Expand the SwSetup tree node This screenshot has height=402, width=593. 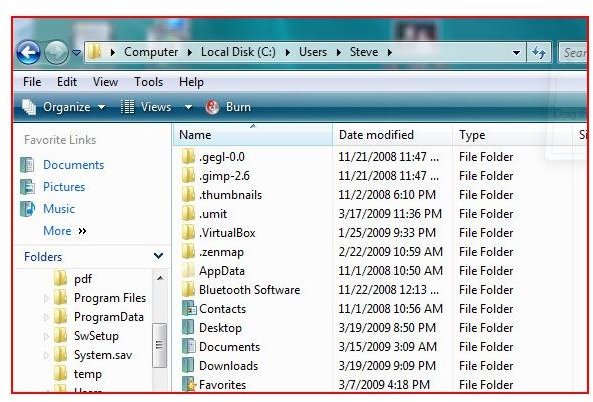coord(46,336)
